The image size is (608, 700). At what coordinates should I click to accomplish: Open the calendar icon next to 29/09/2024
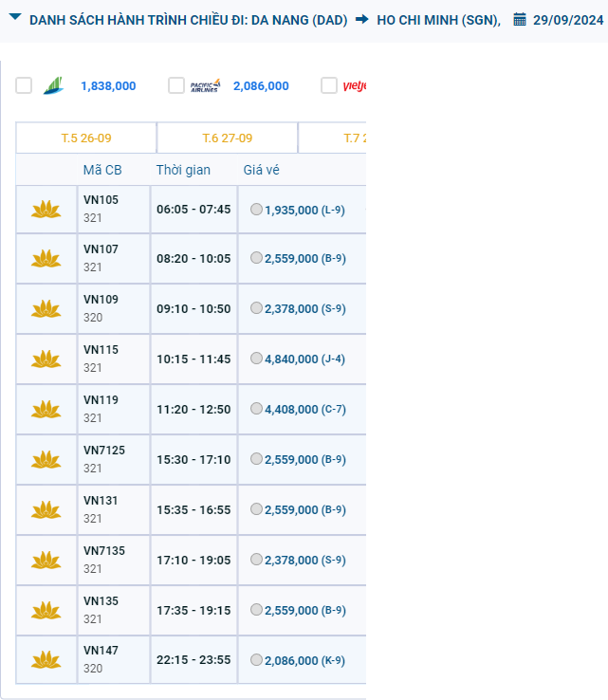point(520,20)
